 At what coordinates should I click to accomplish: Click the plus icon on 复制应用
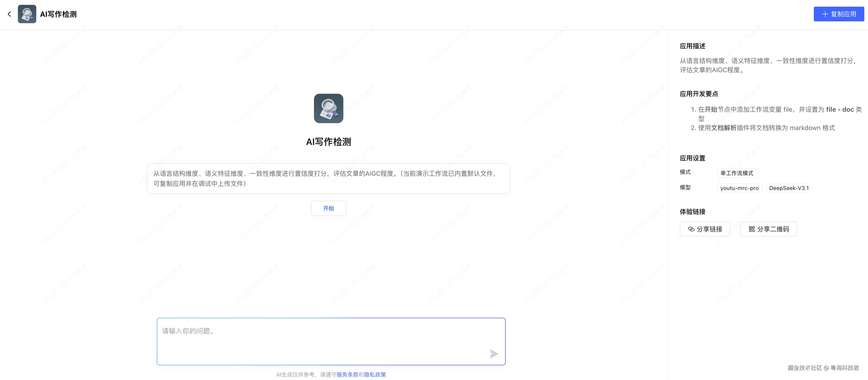[x=825, y=14]
